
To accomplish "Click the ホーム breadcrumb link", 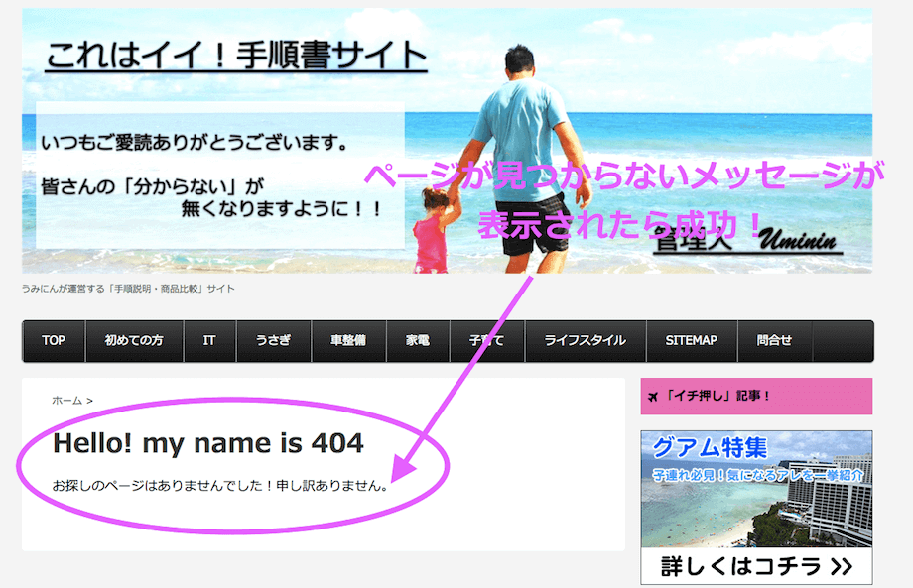I will (x=66, y=401).
